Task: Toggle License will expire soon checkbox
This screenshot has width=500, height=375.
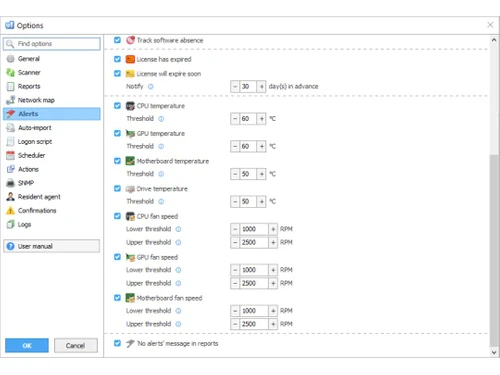Action: tap(117, 73)
